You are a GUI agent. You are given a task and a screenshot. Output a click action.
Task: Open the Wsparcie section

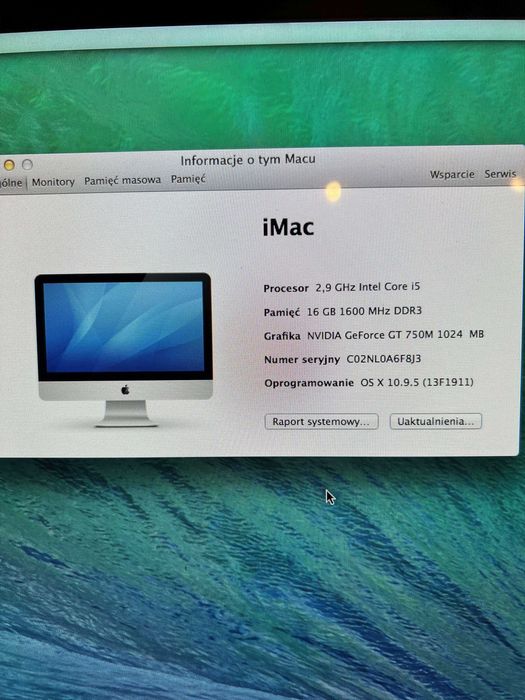point(452,174)
